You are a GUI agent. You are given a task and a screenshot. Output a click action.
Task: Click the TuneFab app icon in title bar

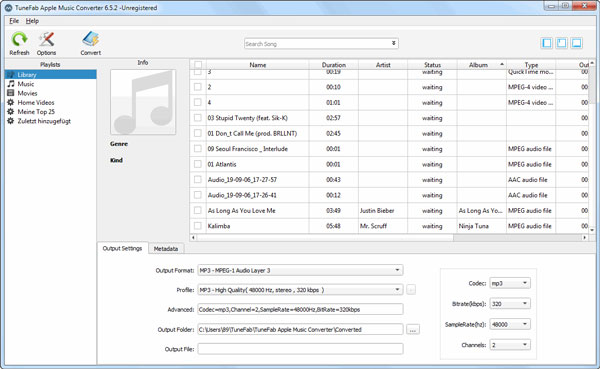pyautogui.click(x=8, y=7)
